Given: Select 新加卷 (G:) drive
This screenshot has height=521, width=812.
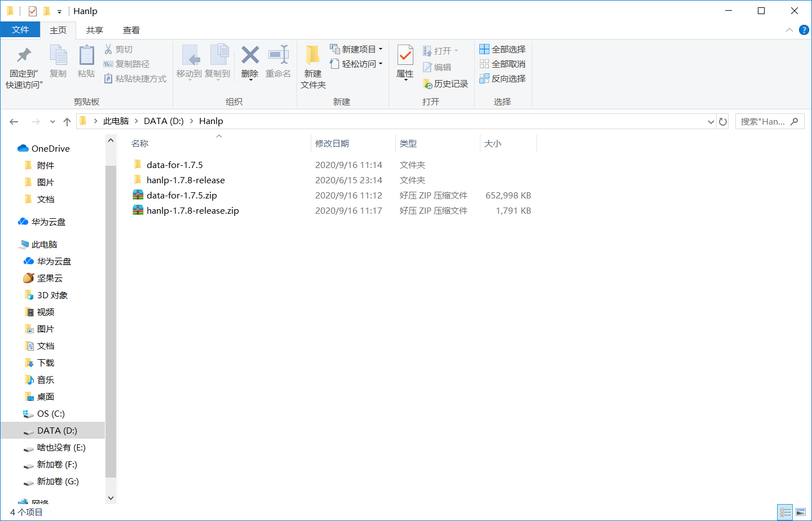Looking at the screenshot, I should [x=58, y=481].
